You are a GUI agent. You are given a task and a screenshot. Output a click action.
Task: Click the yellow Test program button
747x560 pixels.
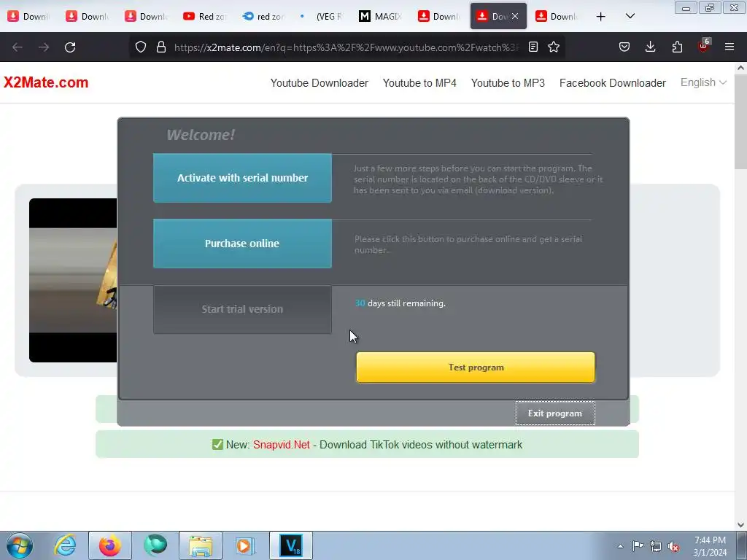[x=476, y=367]
